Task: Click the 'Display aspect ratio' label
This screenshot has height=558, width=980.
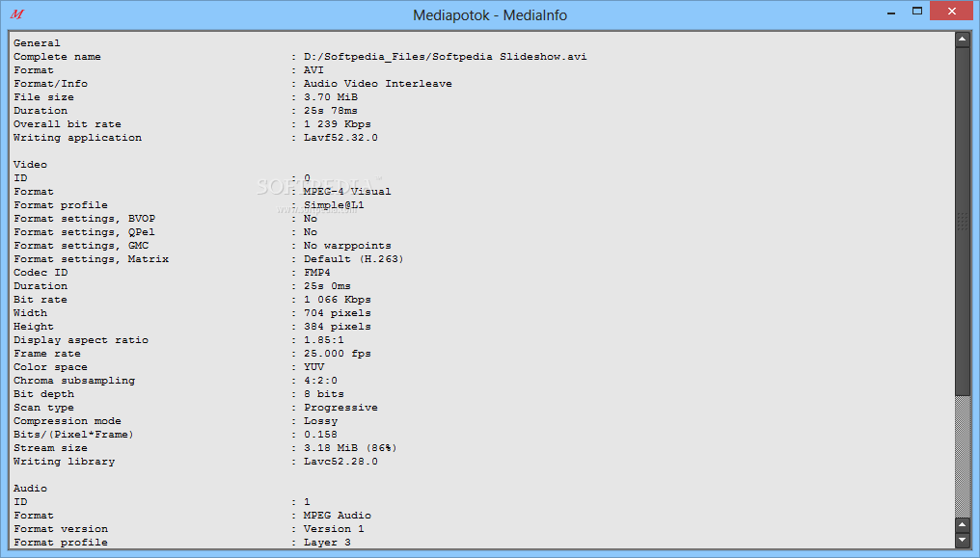Action: pyautogui.click(x=81, y=340)
